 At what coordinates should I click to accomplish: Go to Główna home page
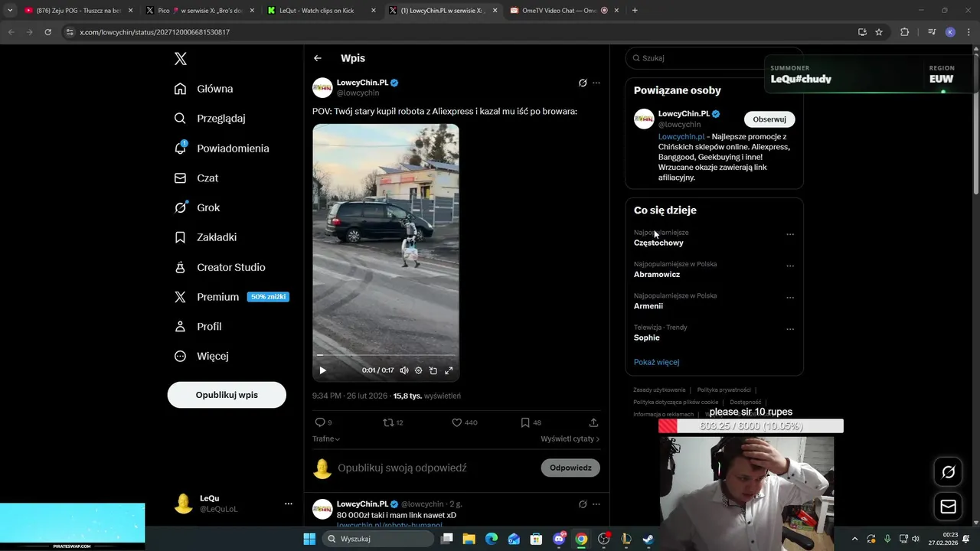[x=204, y=89]
